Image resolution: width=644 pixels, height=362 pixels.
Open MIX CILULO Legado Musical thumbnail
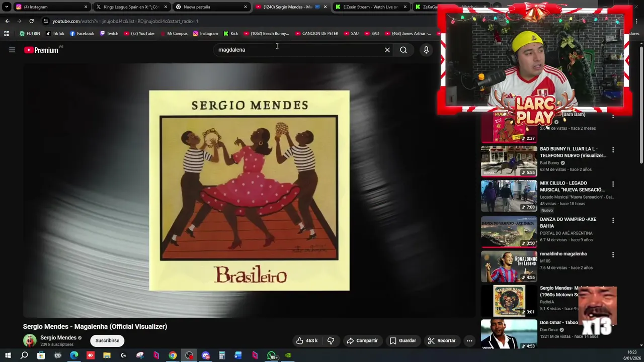pos(509,196)
